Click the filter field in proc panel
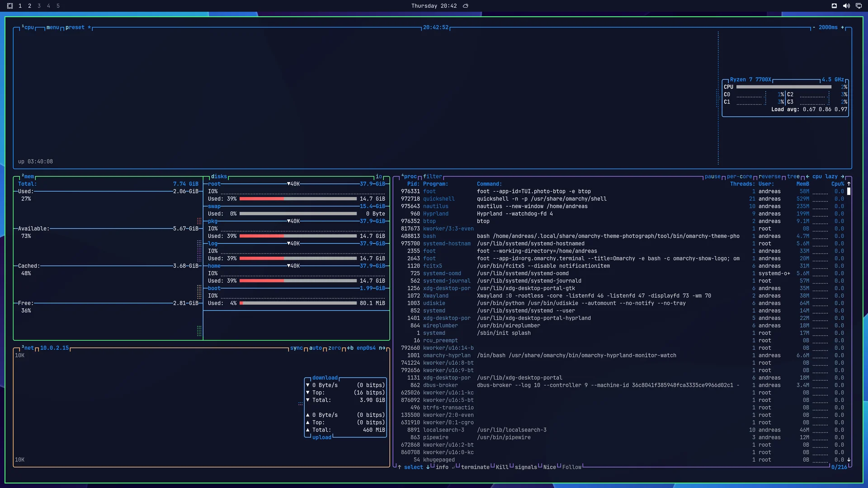 click(432, 177)
